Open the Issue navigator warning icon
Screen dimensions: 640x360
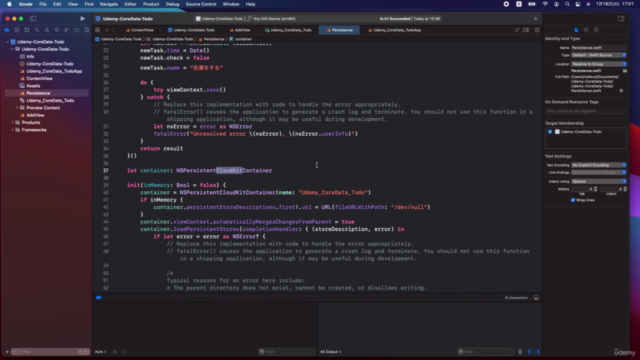click(x=47, y=30)
